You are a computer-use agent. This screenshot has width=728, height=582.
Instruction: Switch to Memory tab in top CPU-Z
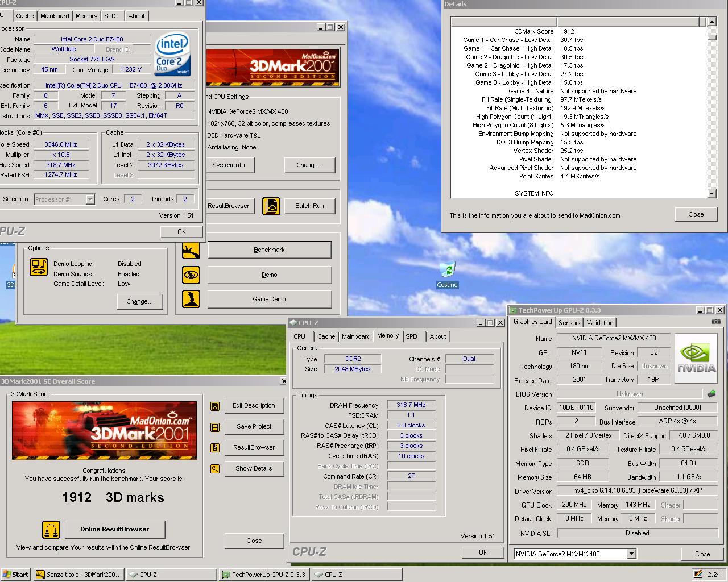[x=86, y=16]
